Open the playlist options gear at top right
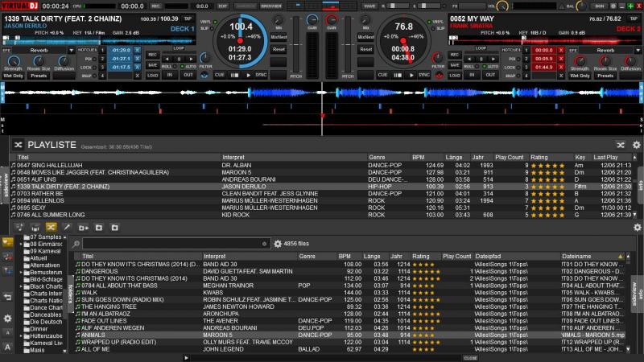 (x=636, y=145)
